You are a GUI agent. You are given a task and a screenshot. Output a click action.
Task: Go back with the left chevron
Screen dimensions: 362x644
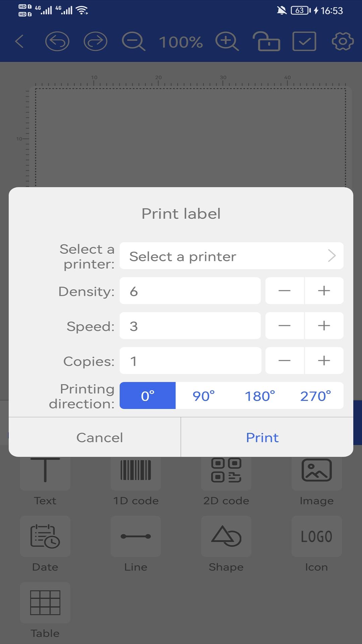pos(19,42)
